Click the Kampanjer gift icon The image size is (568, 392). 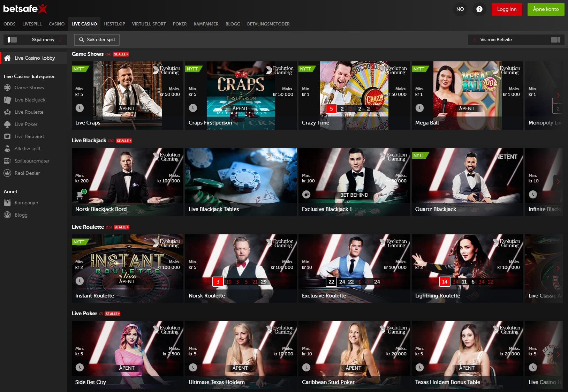(x=7, y=203)
